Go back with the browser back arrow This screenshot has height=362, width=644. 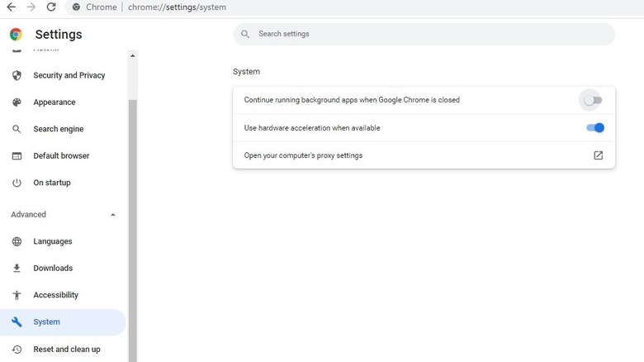[11, 7]
